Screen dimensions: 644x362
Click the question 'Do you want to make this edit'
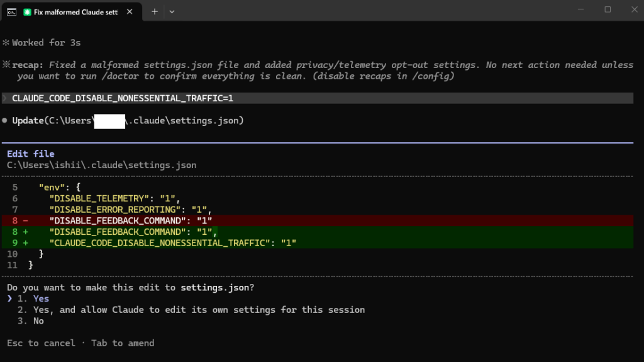coord(131,288)
